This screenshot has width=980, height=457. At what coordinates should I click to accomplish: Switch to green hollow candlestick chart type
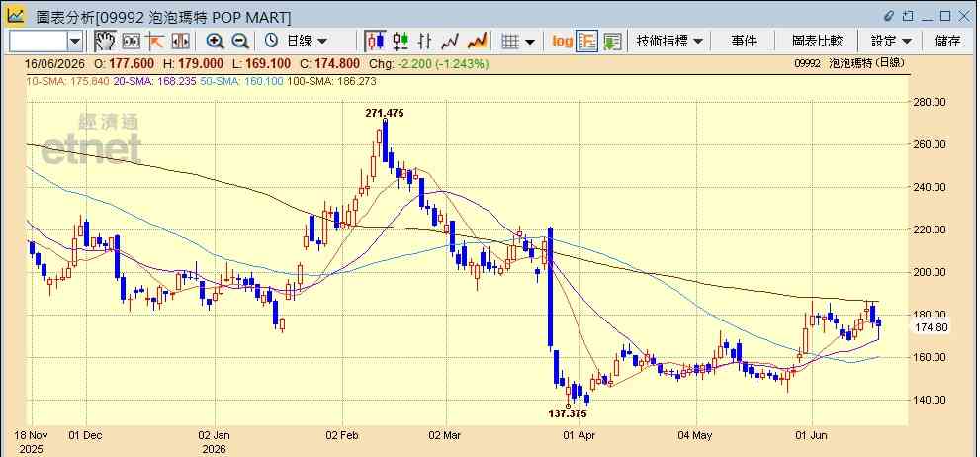pos(401,42)
